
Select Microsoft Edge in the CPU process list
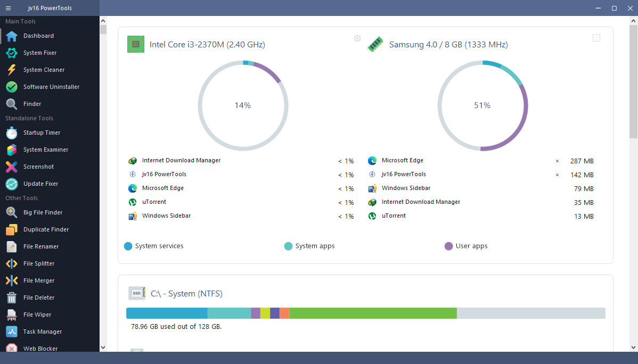[x=163, y=188]
